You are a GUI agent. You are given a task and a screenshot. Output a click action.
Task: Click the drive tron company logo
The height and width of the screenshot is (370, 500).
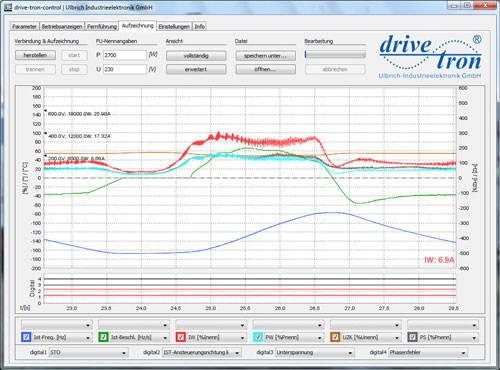(430, 57)
